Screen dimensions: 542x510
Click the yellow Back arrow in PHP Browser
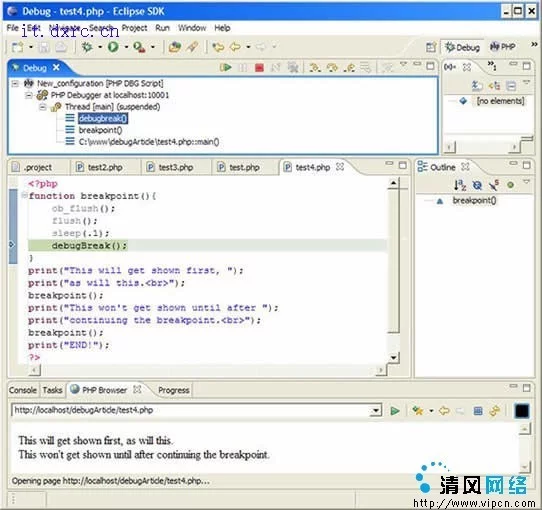tap(444, 411)
